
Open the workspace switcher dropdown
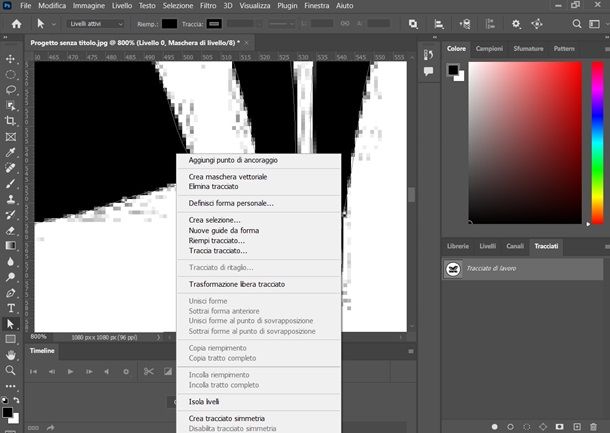pos(594,24)
